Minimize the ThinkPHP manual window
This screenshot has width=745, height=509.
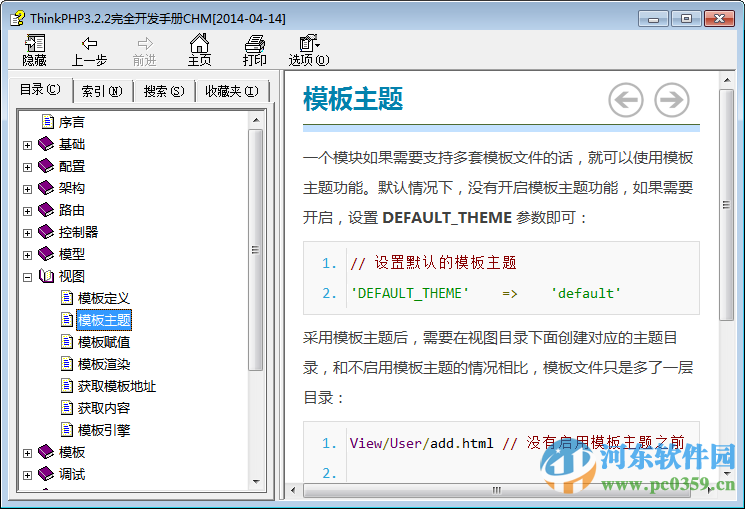[x=653, y=19]
